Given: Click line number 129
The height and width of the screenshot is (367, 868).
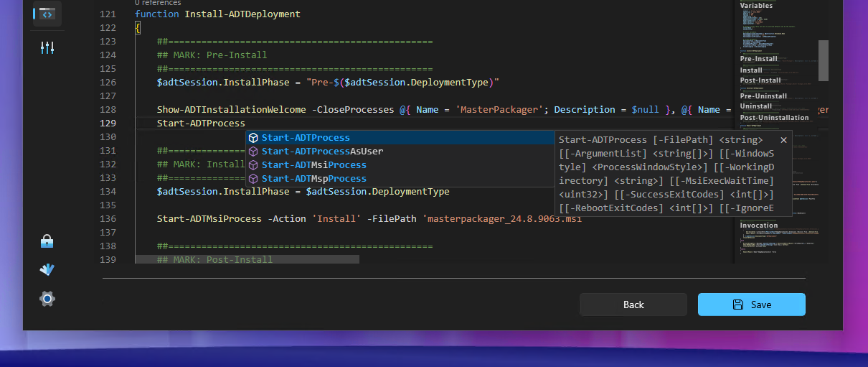Looking at the screenshot, I should point(108,124).
